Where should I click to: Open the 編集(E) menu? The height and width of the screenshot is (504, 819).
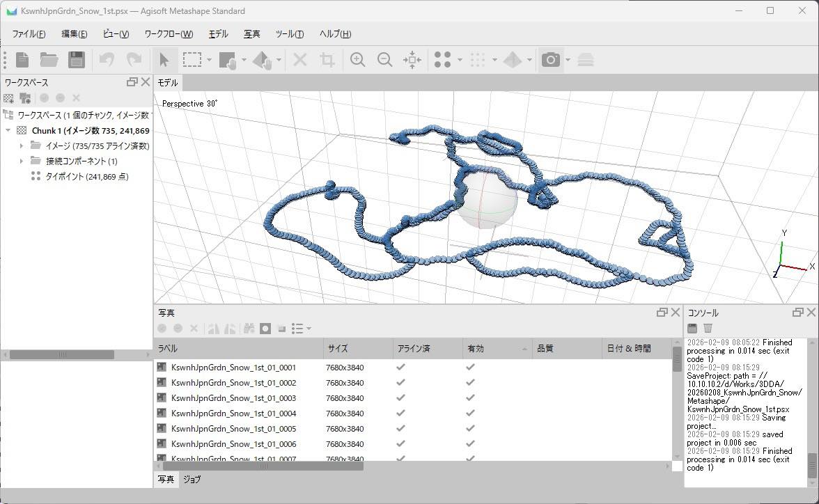coord(74,34)
